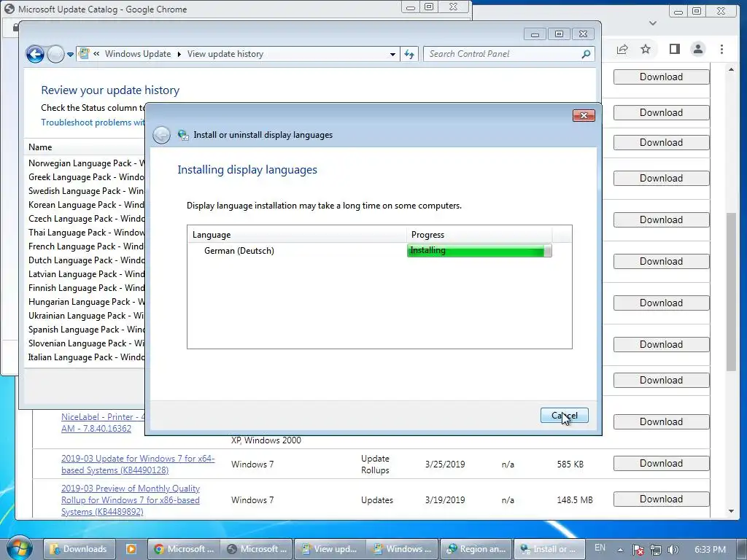Select Greek Language Pack row

86,177
